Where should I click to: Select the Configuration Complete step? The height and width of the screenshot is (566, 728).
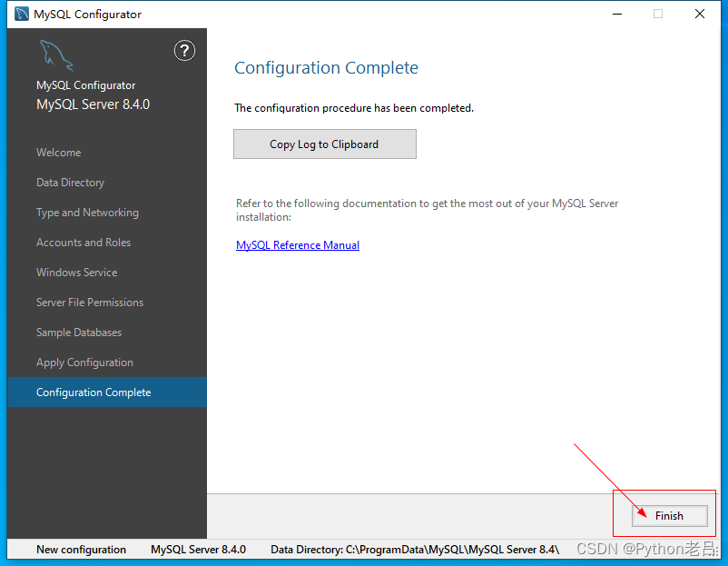click(107, 392)
